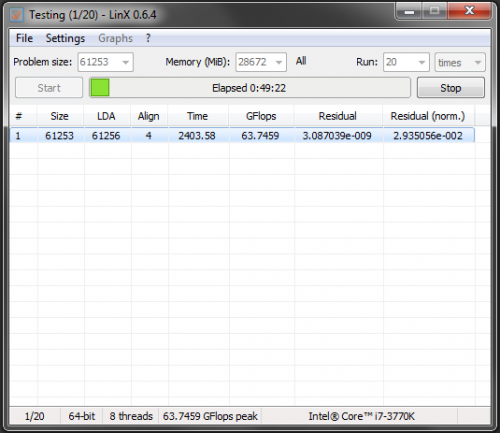Click the LDA column header

106,116
